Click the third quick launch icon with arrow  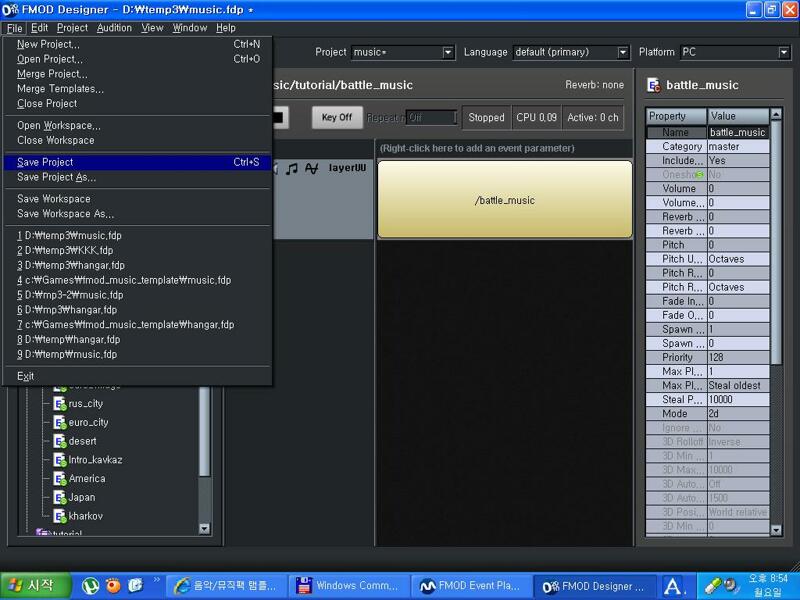[x=135, y=586]
